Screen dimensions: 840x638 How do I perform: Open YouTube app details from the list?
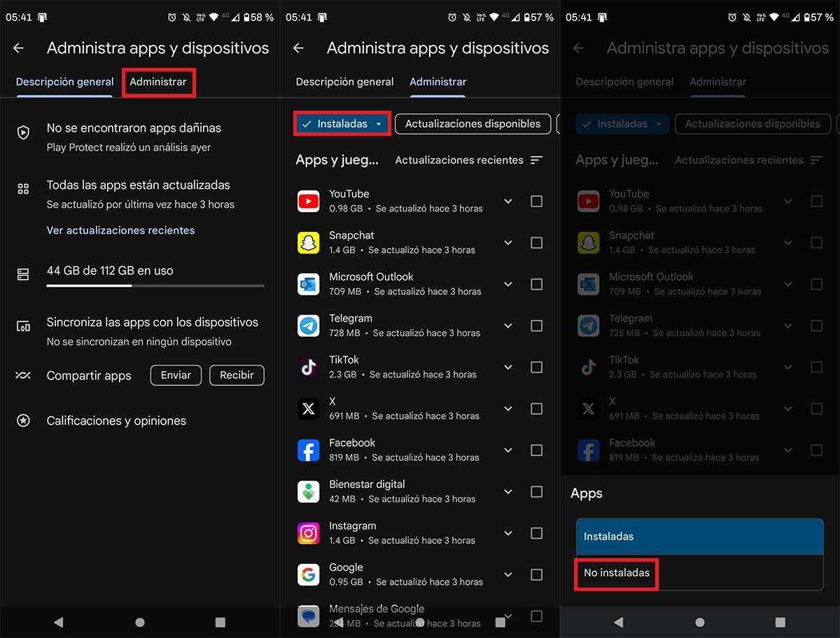click(x=309, y=201)
